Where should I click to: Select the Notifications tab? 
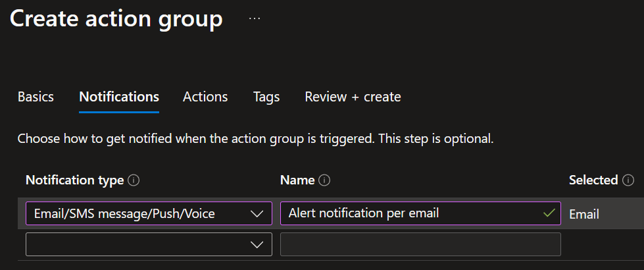119,97
